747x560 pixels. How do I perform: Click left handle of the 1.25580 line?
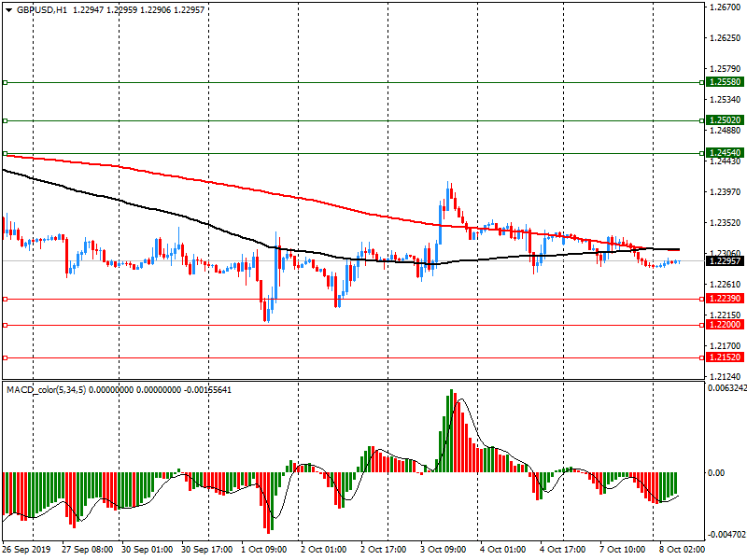(5, 83)
